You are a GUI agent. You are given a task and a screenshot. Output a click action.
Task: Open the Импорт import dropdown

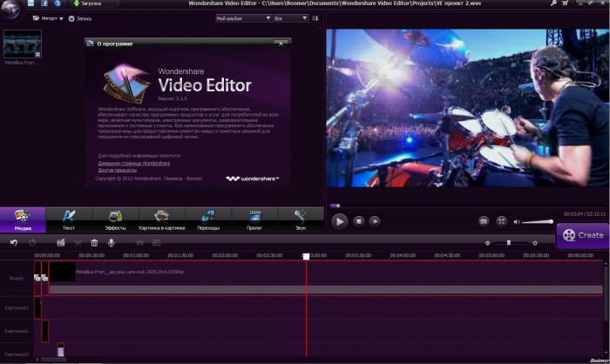click(x=48, y=18)
